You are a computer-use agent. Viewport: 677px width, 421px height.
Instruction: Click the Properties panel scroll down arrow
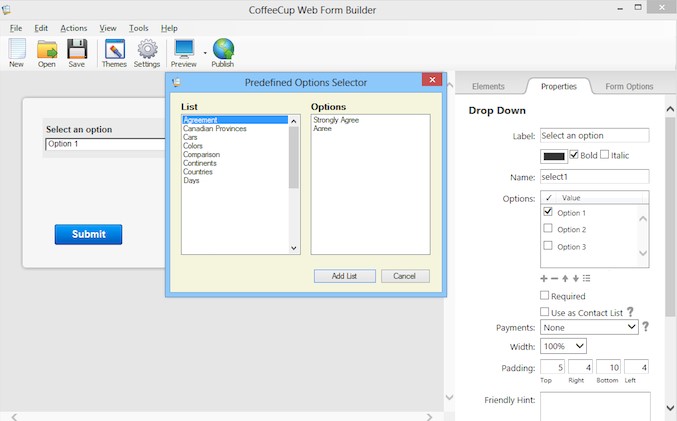[670, 408]
